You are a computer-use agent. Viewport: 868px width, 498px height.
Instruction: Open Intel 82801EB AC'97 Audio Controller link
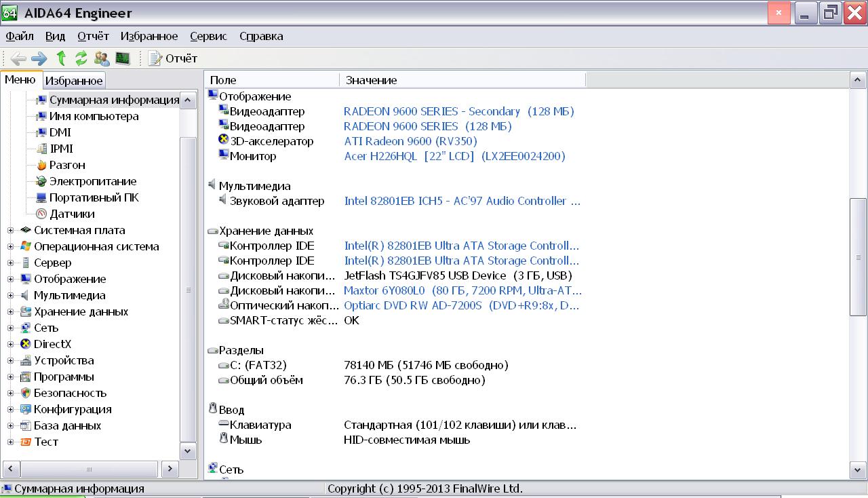coord(462,201)
